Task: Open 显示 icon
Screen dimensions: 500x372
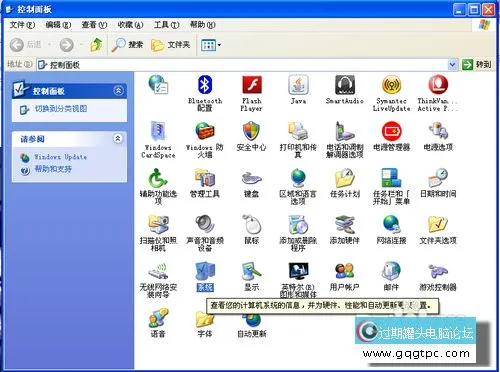Action: 251,272
